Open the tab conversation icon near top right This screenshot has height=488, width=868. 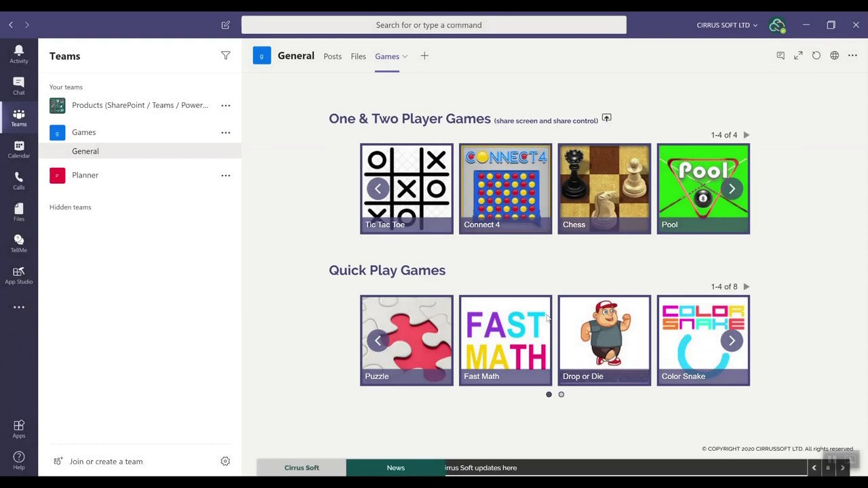tap(781, 56)
